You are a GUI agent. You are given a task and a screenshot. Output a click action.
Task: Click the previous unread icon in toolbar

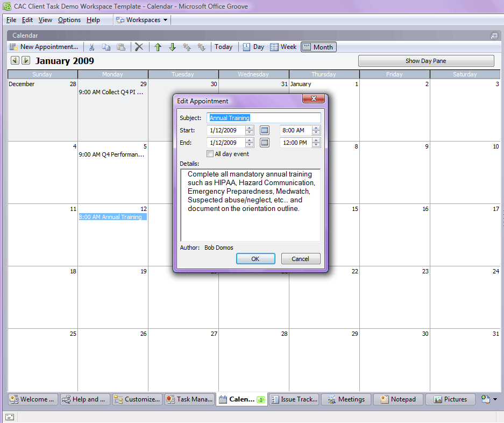pos(187,47)
